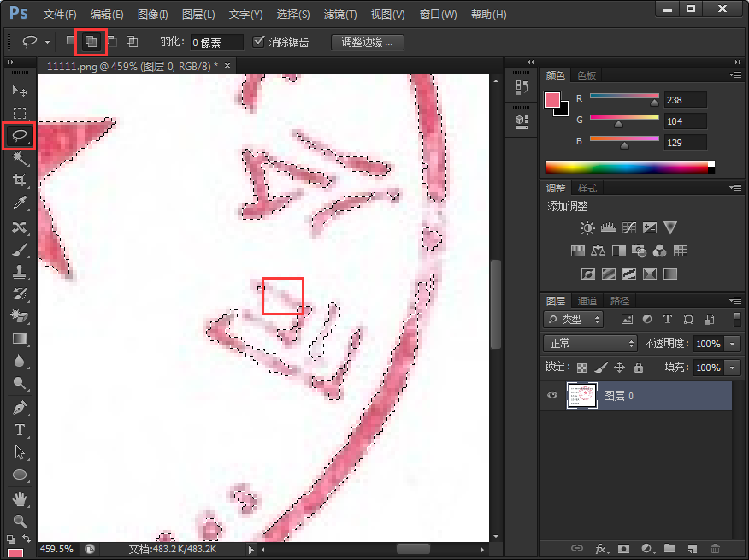Open the fill 填充 slider dropdown

coord(732,368)
